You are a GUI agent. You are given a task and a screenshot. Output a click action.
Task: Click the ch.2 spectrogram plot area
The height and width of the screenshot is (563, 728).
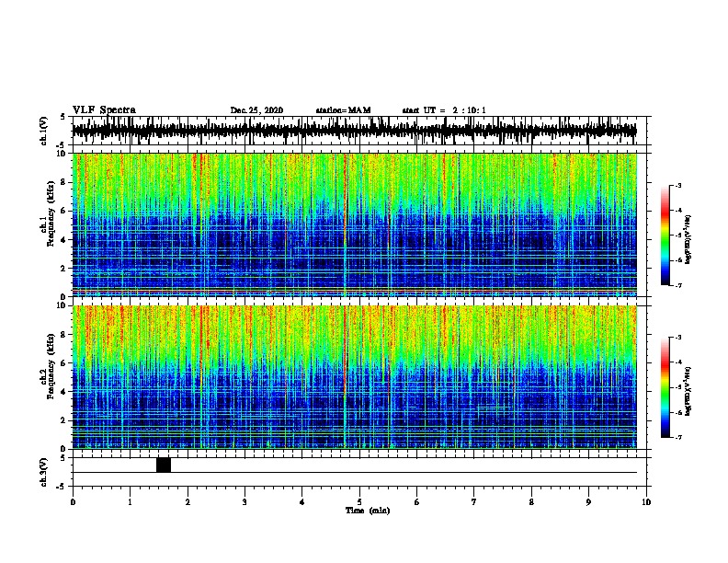pos(355,377)
